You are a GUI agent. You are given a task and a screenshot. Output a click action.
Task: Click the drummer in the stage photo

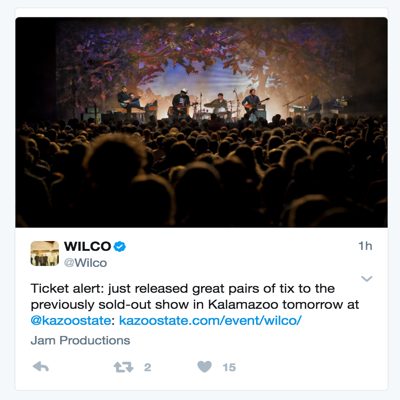pyautogui.click(x=220, y=103)
